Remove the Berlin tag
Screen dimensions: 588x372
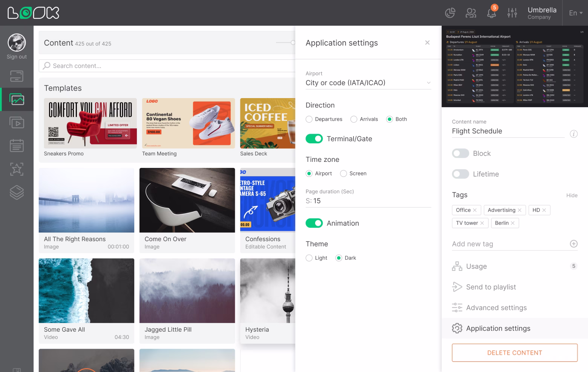(513, 223)
